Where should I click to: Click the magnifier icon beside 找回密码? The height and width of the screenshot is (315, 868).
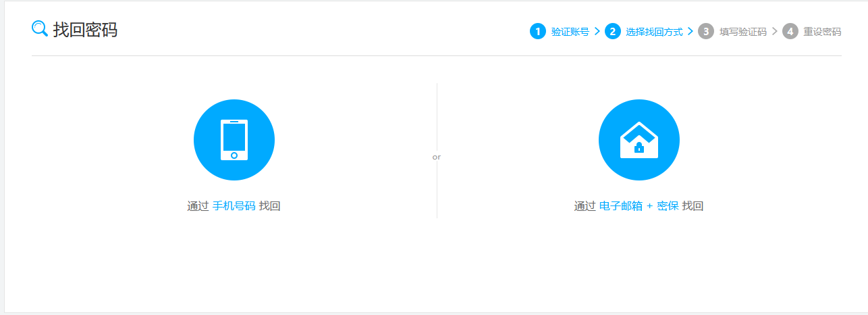(40, 28)
